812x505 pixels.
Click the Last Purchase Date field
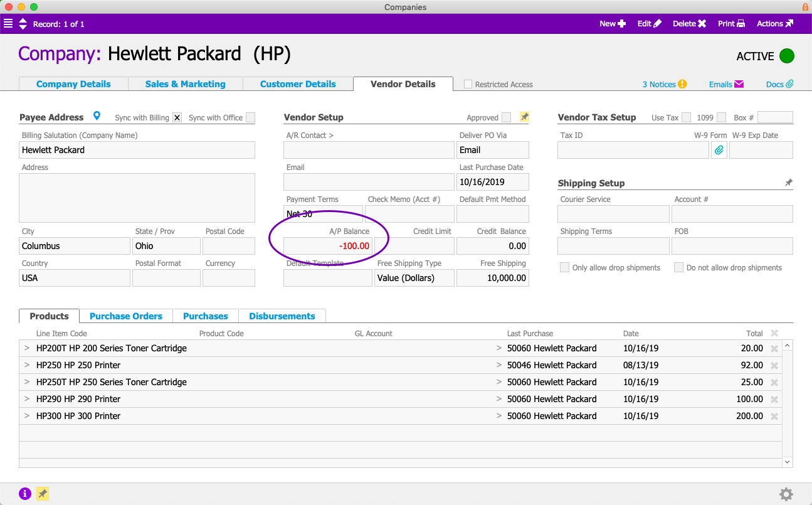click(493, 182)
